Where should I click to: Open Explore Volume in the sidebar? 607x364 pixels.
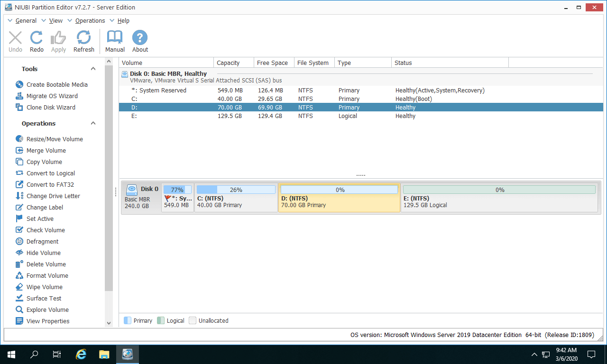(48, 309)
